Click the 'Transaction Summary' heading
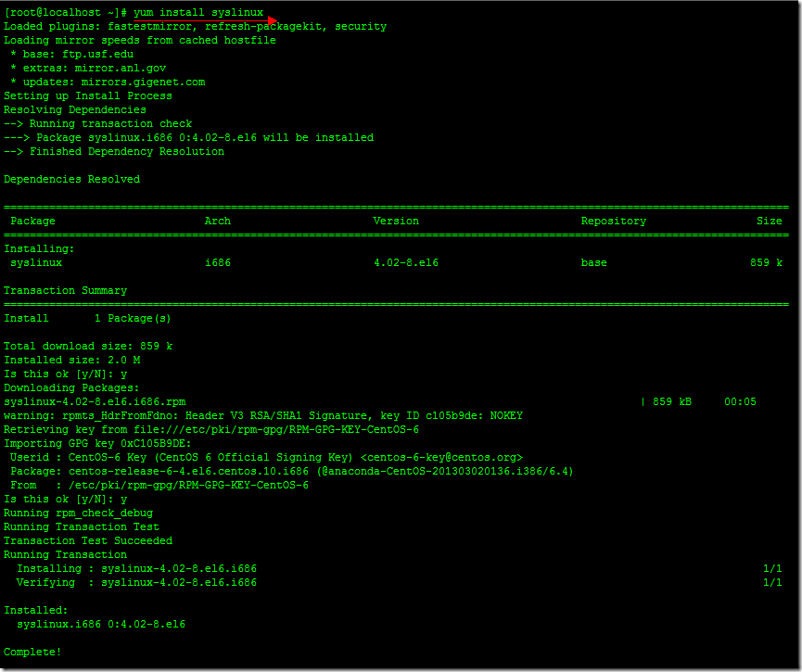This screenshot has height=672, width=802. (66, 290)
